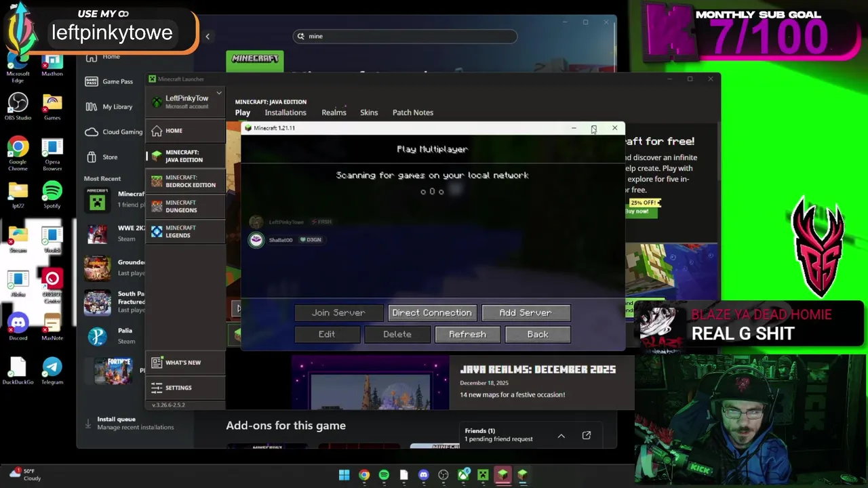This screenshot has height=488, width=868.
Task: Open Cloud Gaming in Xbox app
Action: pyautogui.click(x=114, y=131)
